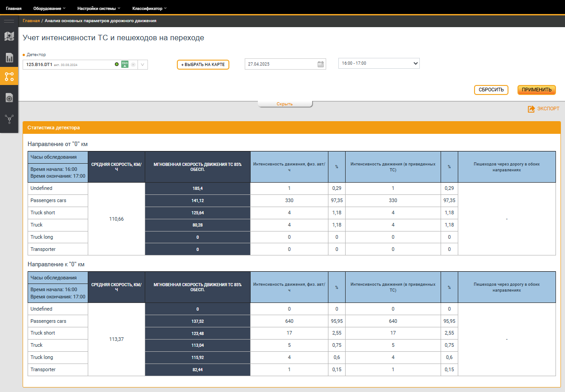Image resolution: width=565 pixels, height=392 pixels.
Task: Expand the Оборудование menu
Action: 49,8
